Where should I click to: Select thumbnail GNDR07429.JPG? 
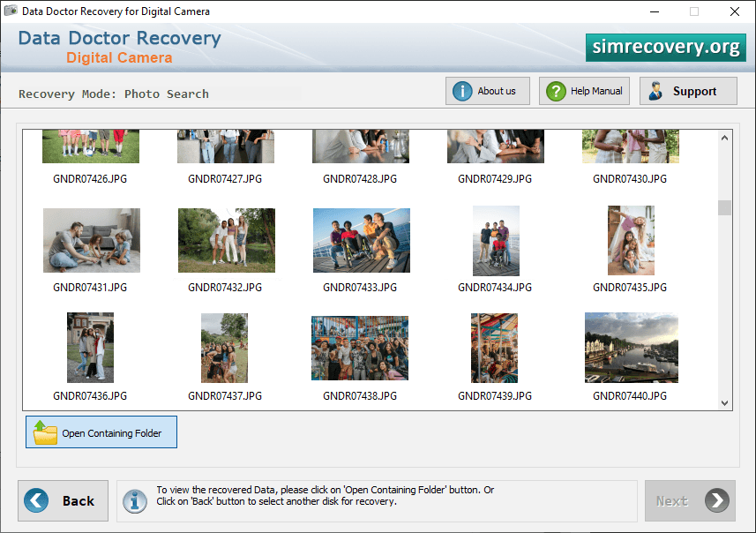coord(496,146)
